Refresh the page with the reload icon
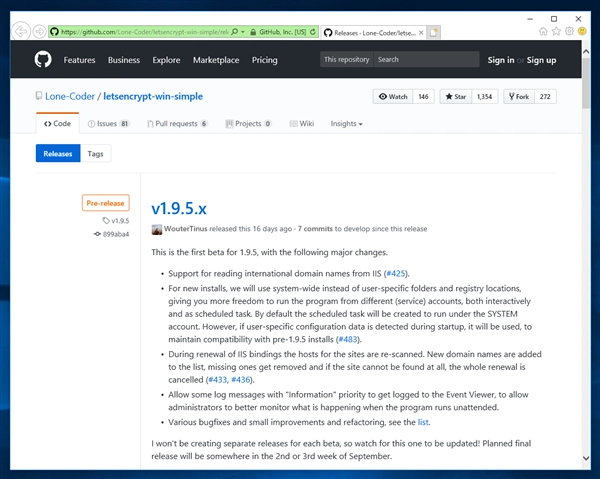The width and height of the screenshot is (600, 479). [x=313, y=32]
